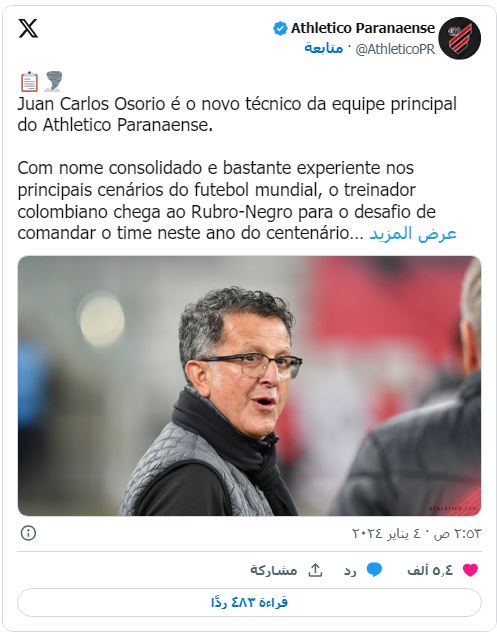Follow the account via متابعة link
497x637 pixels.
click(x=323, y=49)
